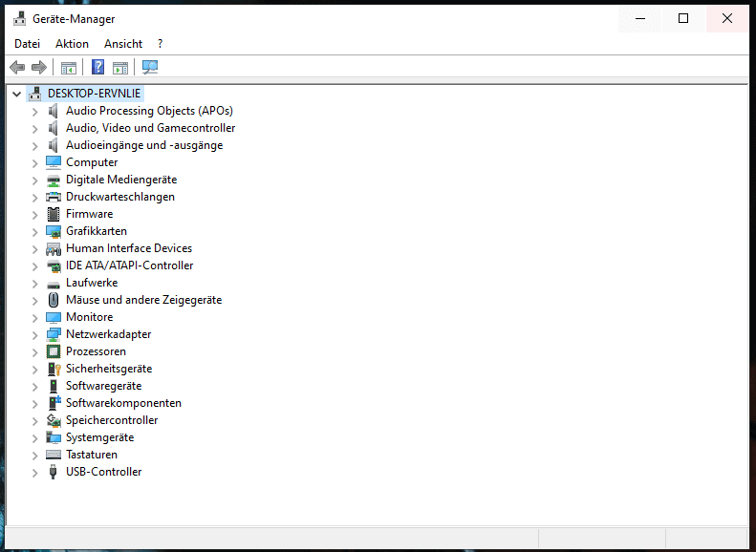This screenshot has width=756, height=552.
Task: Select the Monitore label
Action: [90, 317]
